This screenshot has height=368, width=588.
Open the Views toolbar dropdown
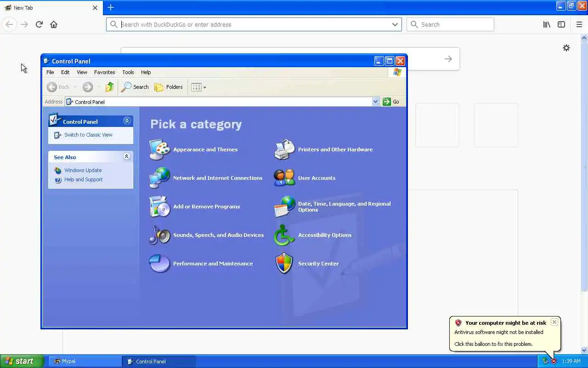(198, 87)
